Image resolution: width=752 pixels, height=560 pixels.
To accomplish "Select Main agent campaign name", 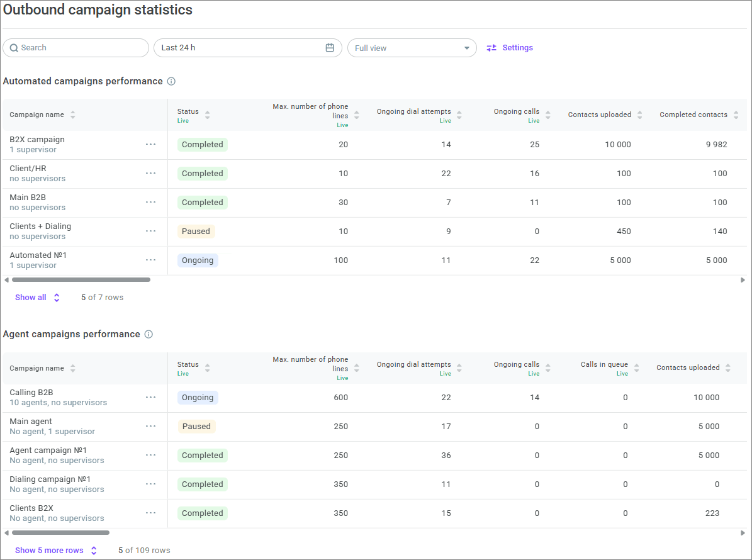I will (31, 422).
